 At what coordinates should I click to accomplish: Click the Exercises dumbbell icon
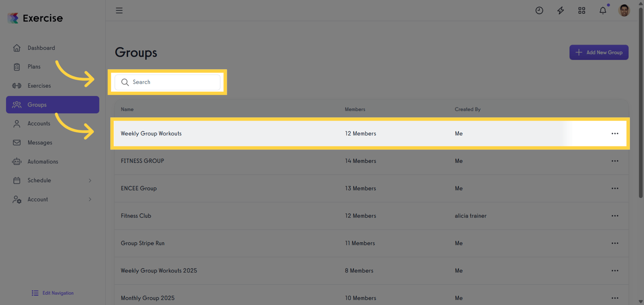pos(17,85)
